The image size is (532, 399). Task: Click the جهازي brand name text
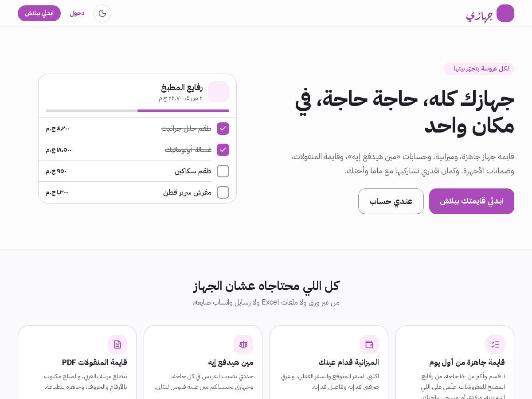coord(479,16)
